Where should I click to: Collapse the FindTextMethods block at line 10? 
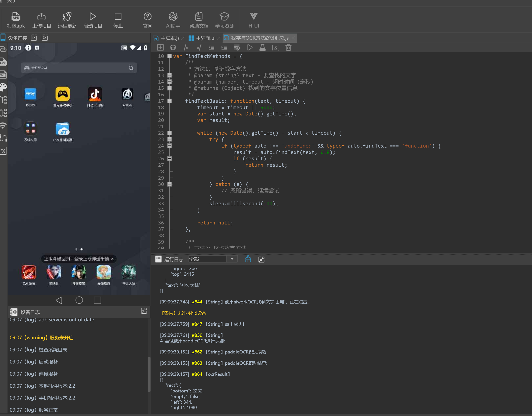pyautogui.click(x=169, y=56)
